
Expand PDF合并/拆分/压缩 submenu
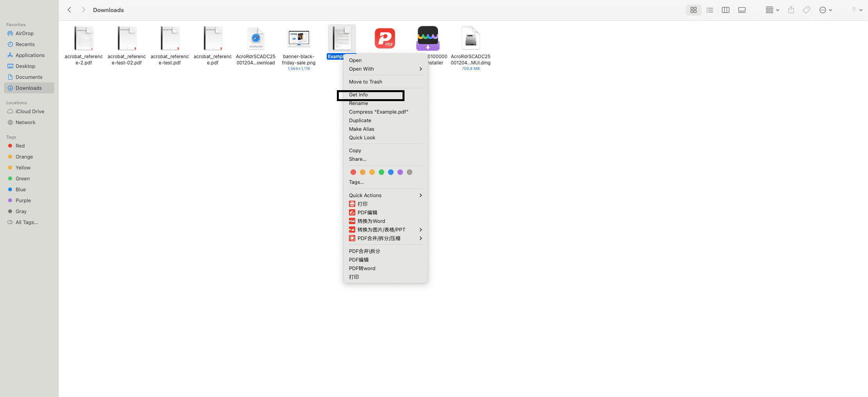[x=385, y=238]
